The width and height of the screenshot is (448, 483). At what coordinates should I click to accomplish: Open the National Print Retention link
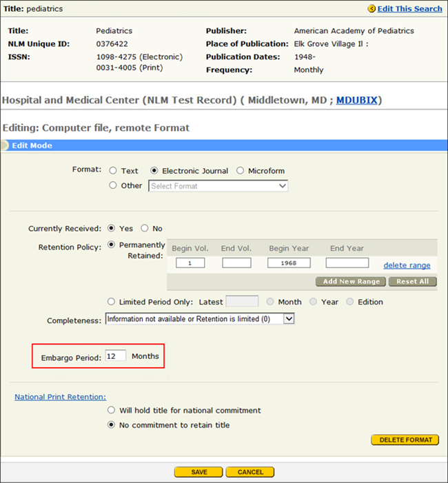coord(61,397)
